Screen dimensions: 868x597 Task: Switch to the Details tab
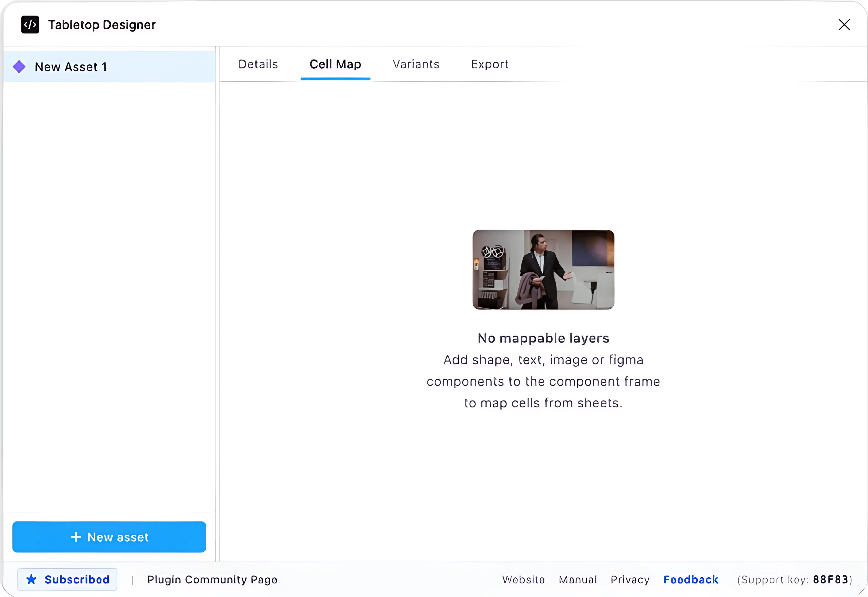click(258, 64)
